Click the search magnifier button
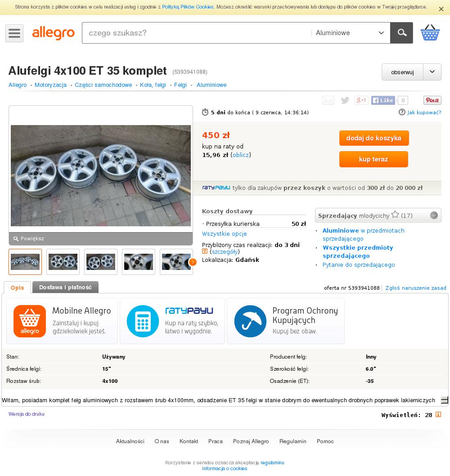This screenshot has width=450, height=476. click(x=401, y=33)
